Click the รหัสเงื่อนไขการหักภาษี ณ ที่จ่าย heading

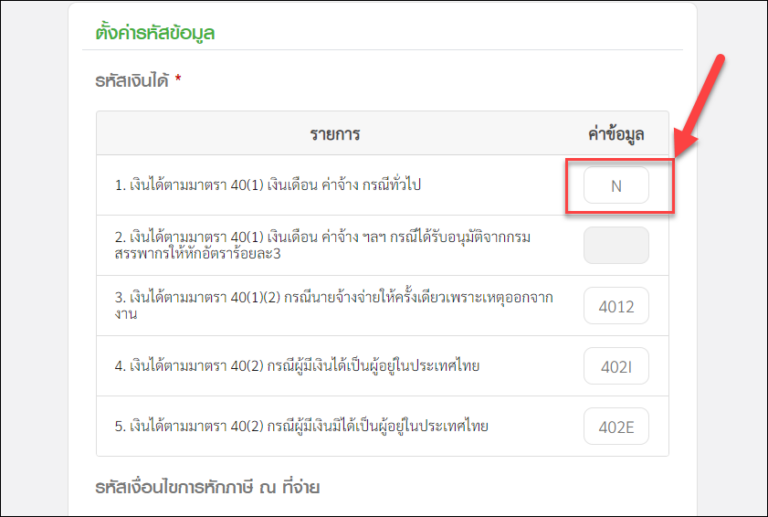[208, 487]
